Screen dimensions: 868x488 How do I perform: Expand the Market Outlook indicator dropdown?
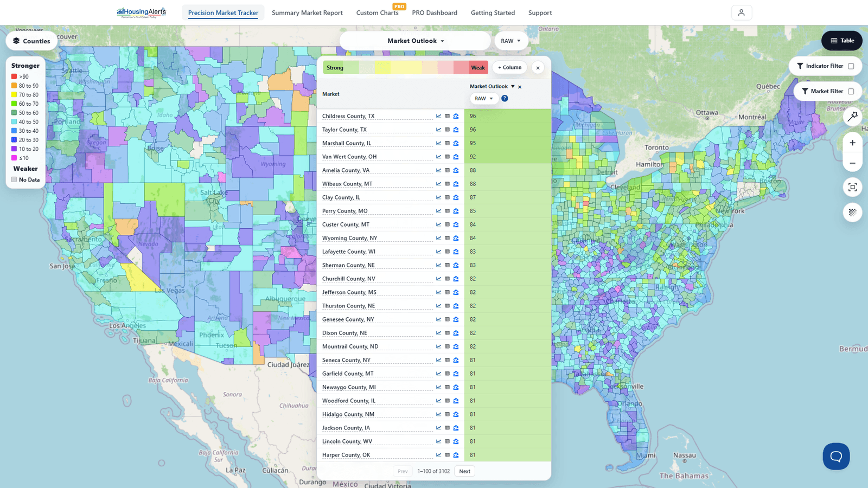(x=415, y=41)
